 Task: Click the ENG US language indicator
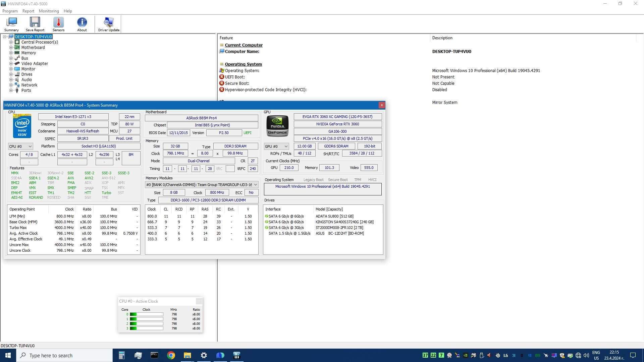pyautogui.click(x=596, y=355)
